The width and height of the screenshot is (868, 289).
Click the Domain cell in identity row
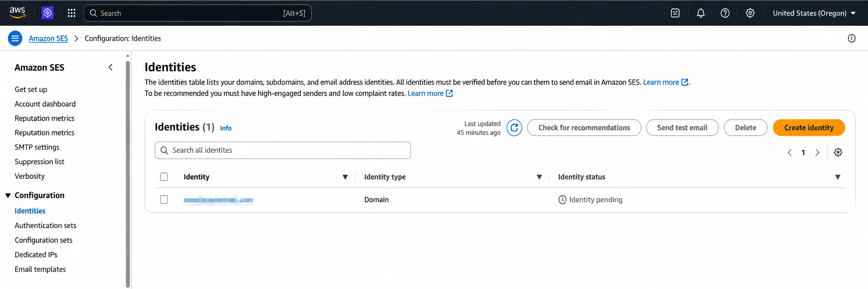[x=376, y=200]
